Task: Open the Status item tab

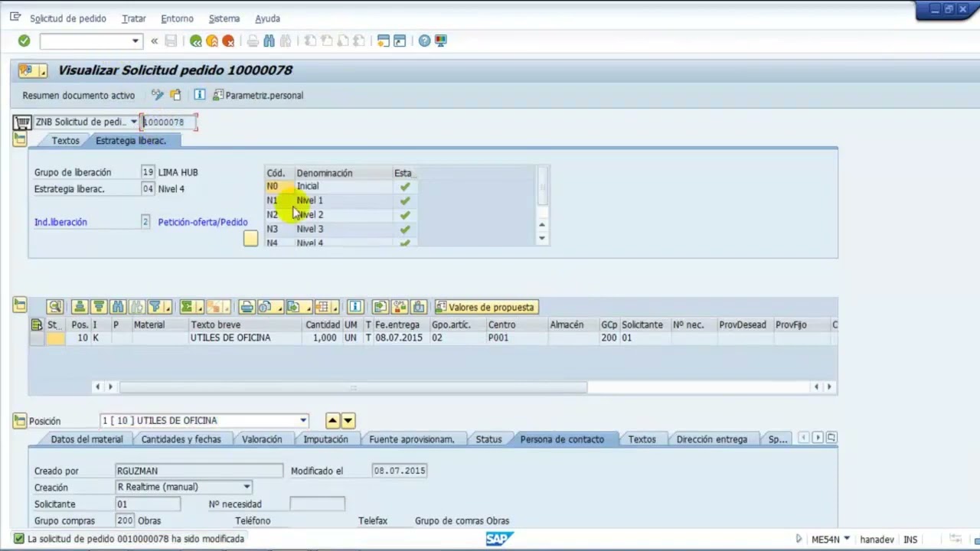Action: 488,439
